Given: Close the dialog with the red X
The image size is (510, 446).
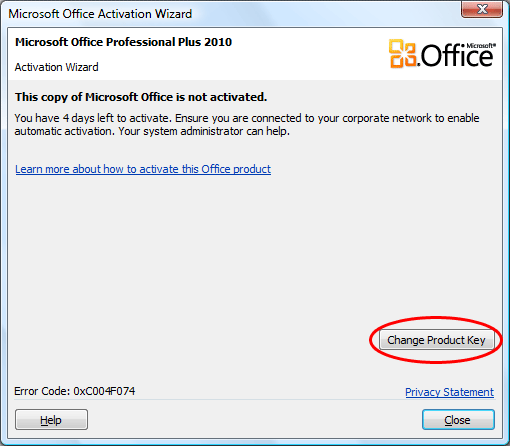Looking at the screenshot, I should coord(482,9).
